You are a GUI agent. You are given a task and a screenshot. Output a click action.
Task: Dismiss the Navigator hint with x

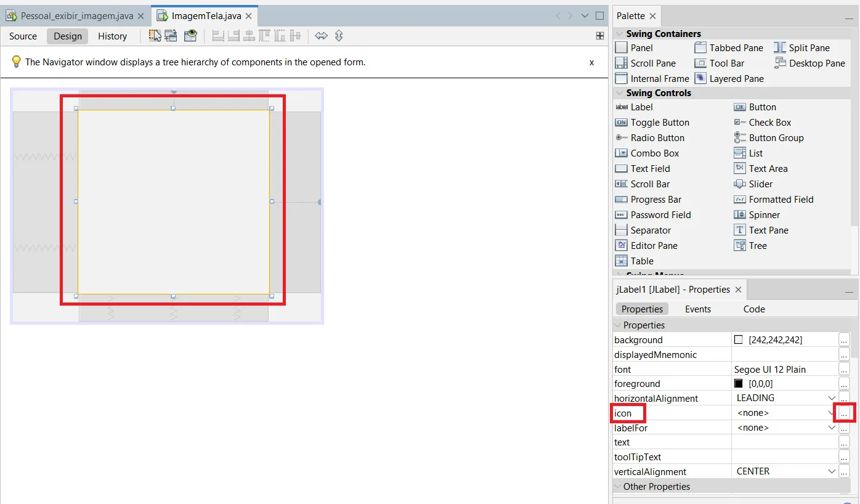[x=592, y=62]
